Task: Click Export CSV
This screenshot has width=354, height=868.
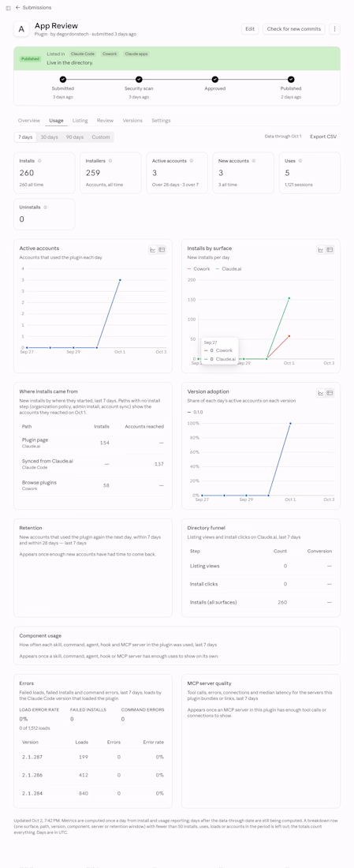Action: (x=323, y=137)
